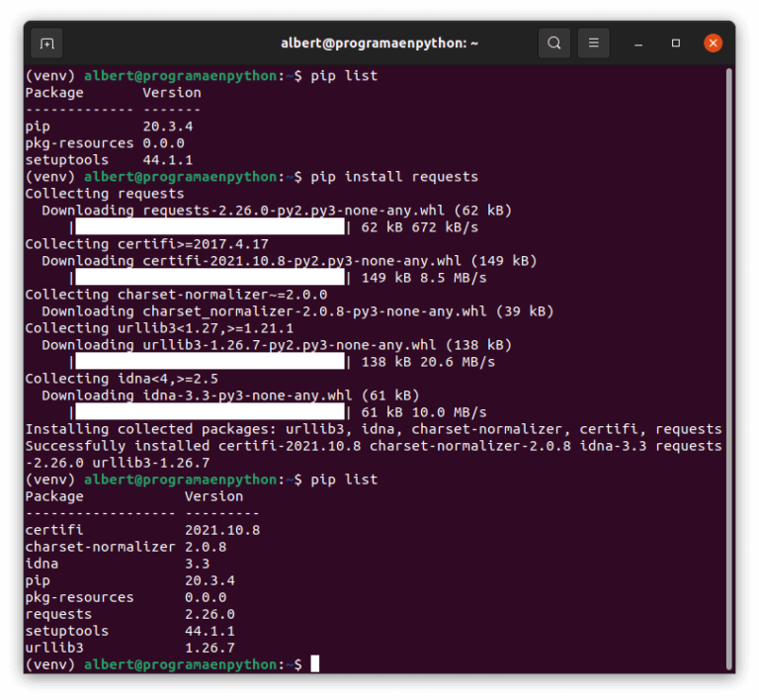
Task: Click certifi row in second pip list
Action: (x=142, y=530)
